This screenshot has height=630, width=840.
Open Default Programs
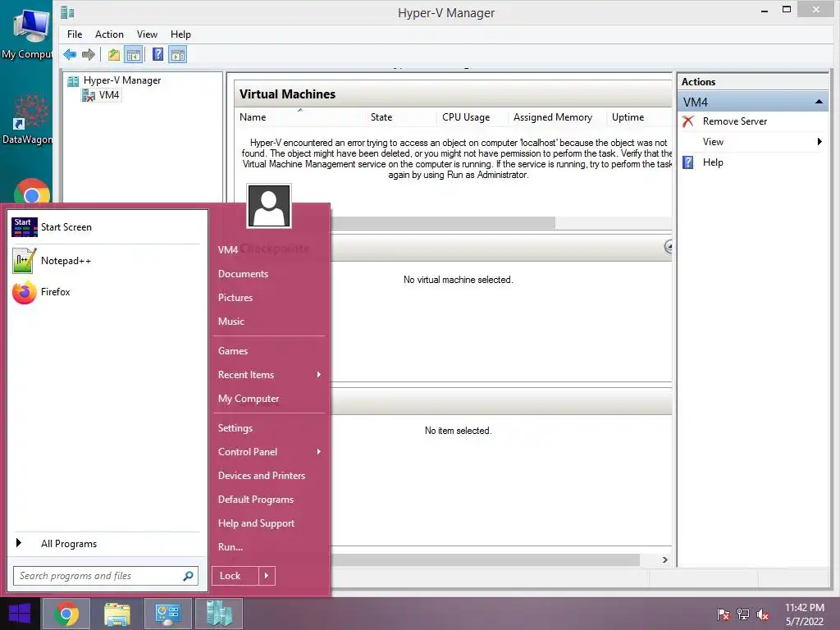point(256,500)
